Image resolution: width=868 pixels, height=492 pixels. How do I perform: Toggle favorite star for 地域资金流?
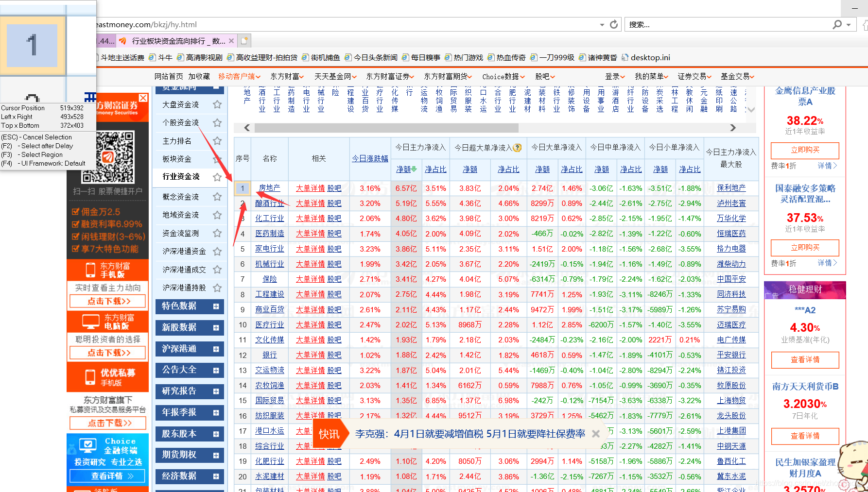coord(217,215)
